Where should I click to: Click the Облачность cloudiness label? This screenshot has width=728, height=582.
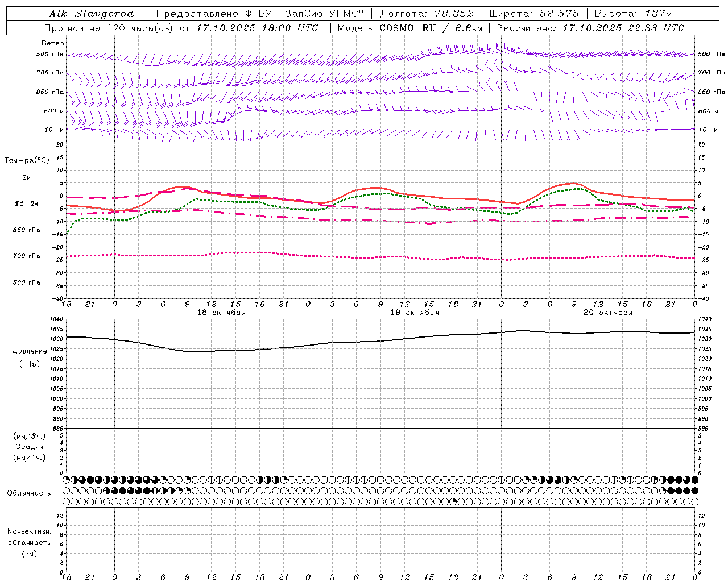coord(29,493)
